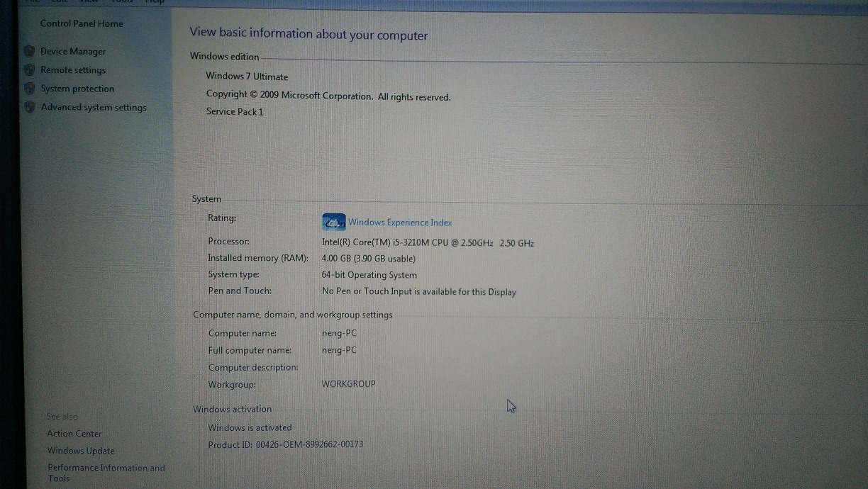Open Performance Information and Tools
The height and width of the screenshot is (489, 868).
click(x=106, y=473)
